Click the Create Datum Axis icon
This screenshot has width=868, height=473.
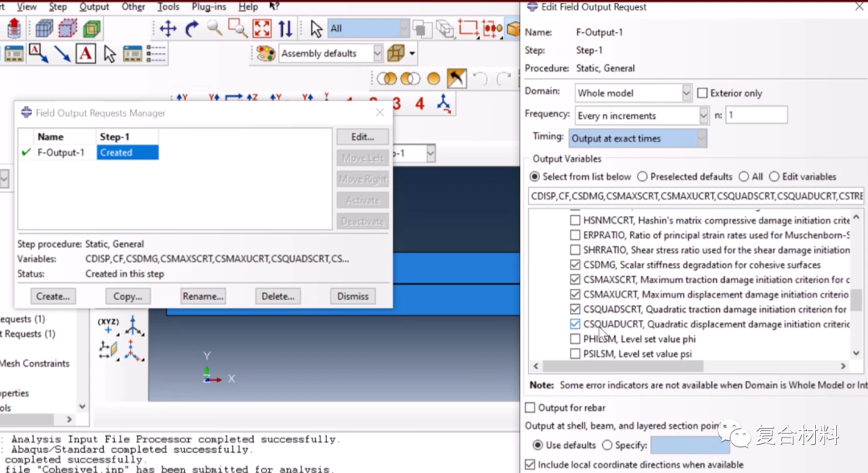pos(133,326)
